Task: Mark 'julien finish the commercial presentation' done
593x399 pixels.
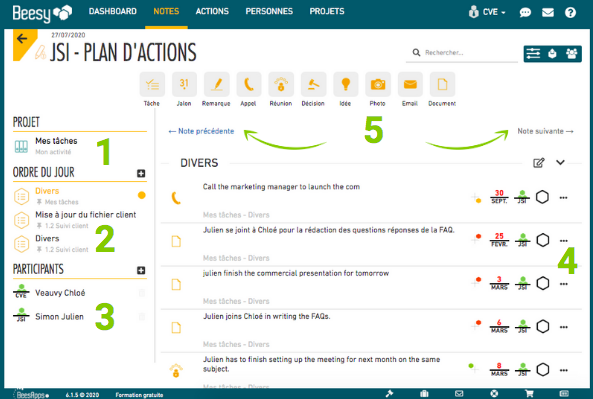Action: [543, 283]
